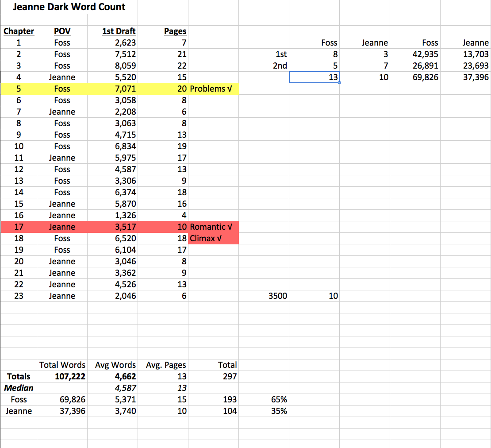Viewport: 491px width, 448px height.
Task: Click the italic 'Median' row label
Action: point(19,388)
